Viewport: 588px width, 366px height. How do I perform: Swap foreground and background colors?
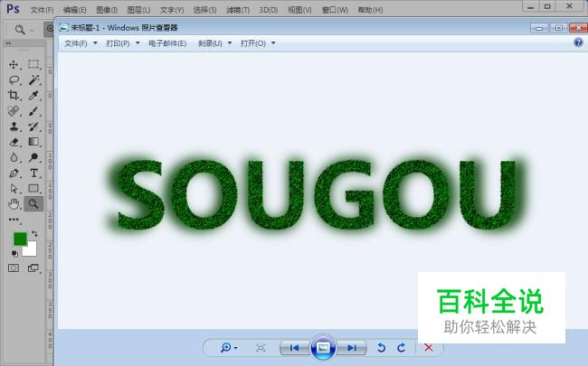click(34, 234)
